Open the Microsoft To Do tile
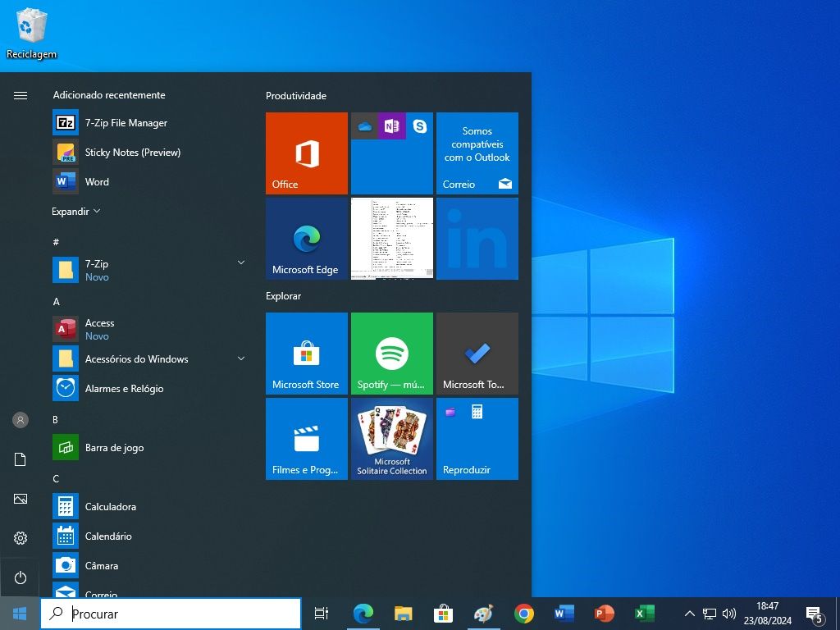The image size is (840, 630). [477, 354]
